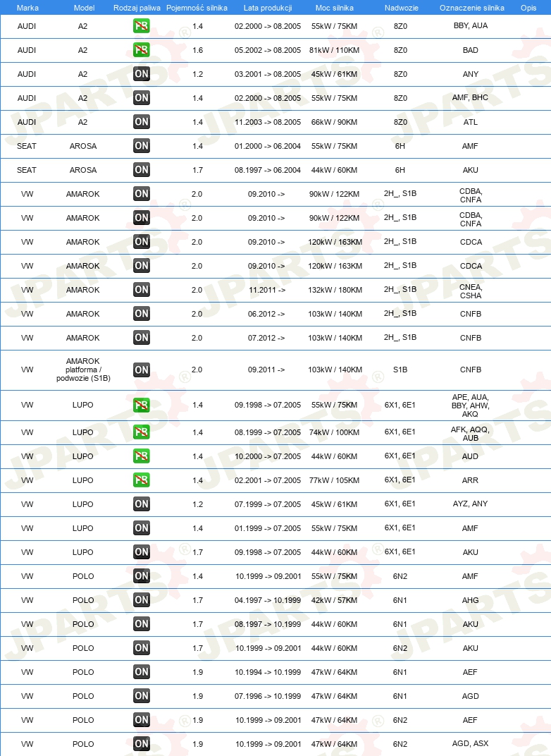Click the ON icon for Polo 1.7 AKU 6N1
This screenshot has height=756, width=551.
tap(141, 624)
